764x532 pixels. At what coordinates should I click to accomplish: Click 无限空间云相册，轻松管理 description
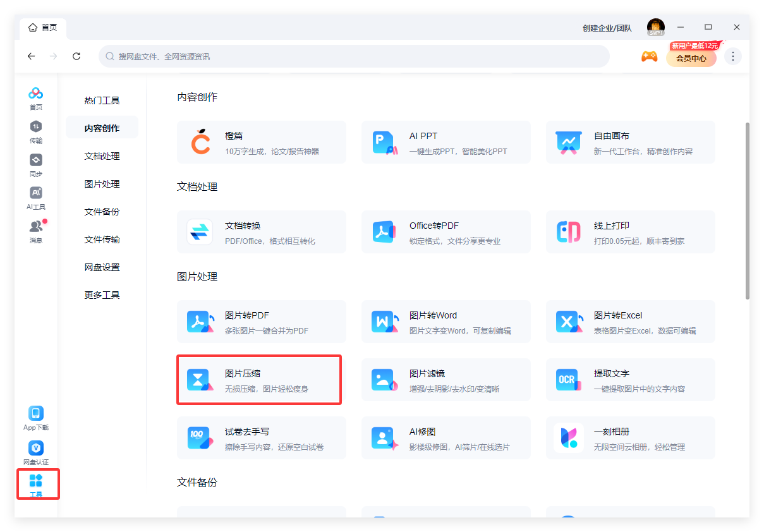pyautogui.click(x=640, y=447)
